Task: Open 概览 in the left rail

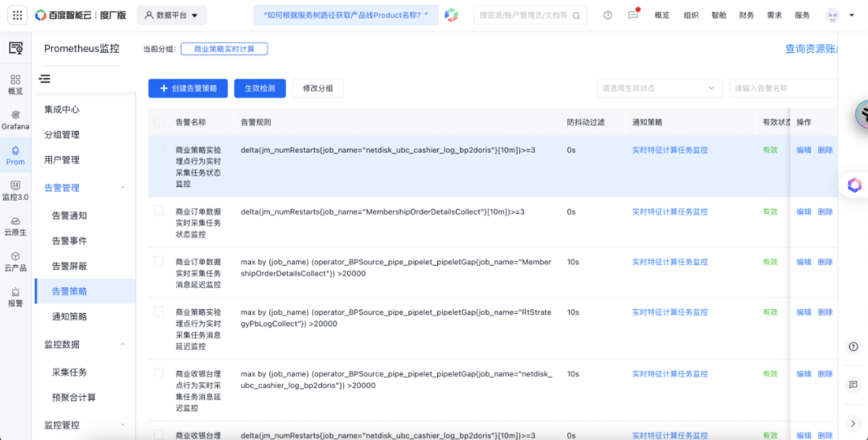Action: coord(15,85)
